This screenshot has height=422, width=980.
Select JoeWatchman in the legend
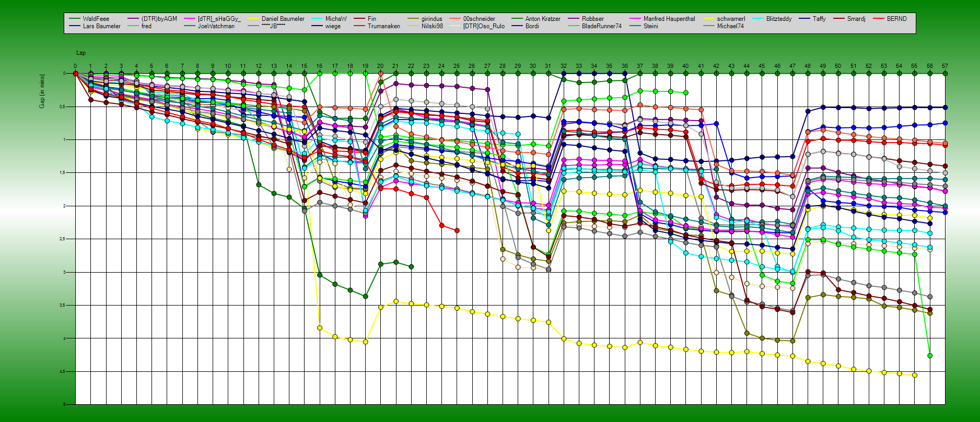pos(216,26)
